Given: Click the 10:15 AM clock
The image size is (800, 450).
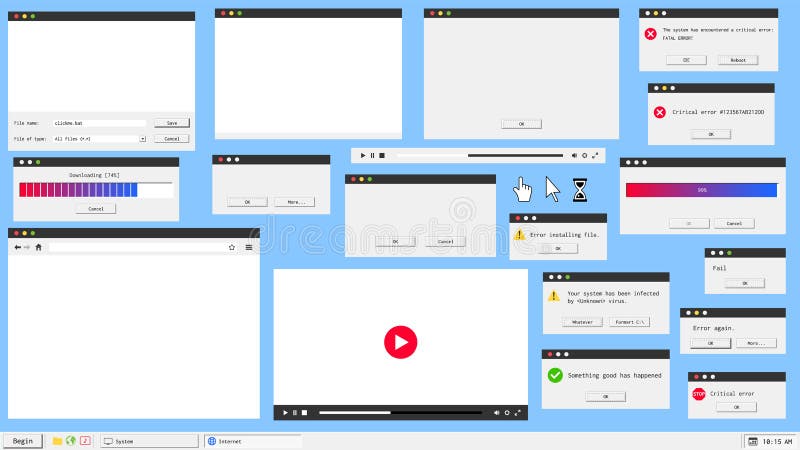Looking at the screenshot, I should pyautogui.click(x=777, y=441).
